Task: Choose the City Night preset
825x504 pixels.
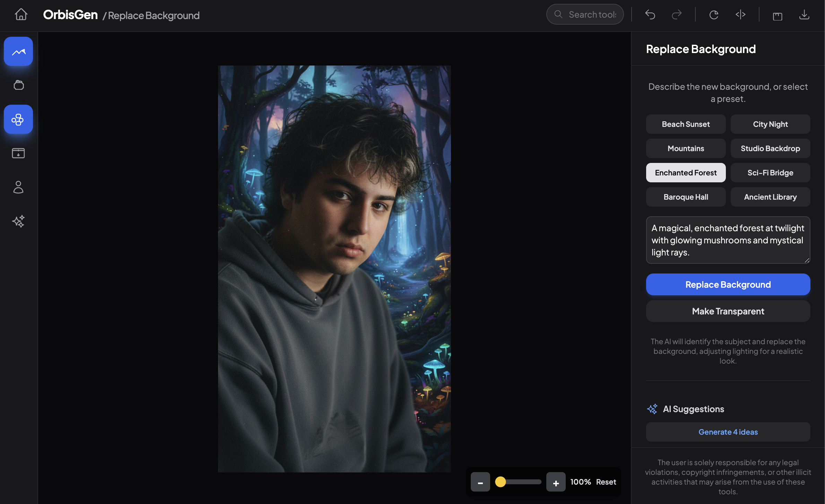Action: pyautogui.click(x=770, y=124)
